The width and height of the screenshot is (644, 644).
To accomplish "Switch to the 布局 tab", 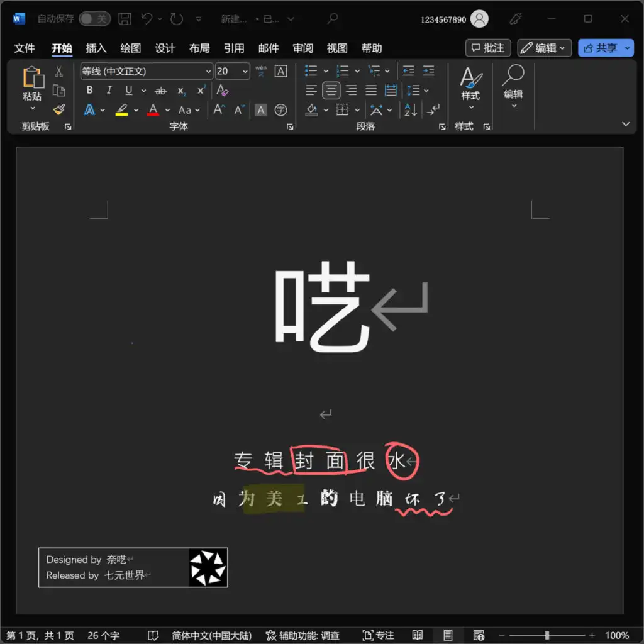I will coord(199,48).
